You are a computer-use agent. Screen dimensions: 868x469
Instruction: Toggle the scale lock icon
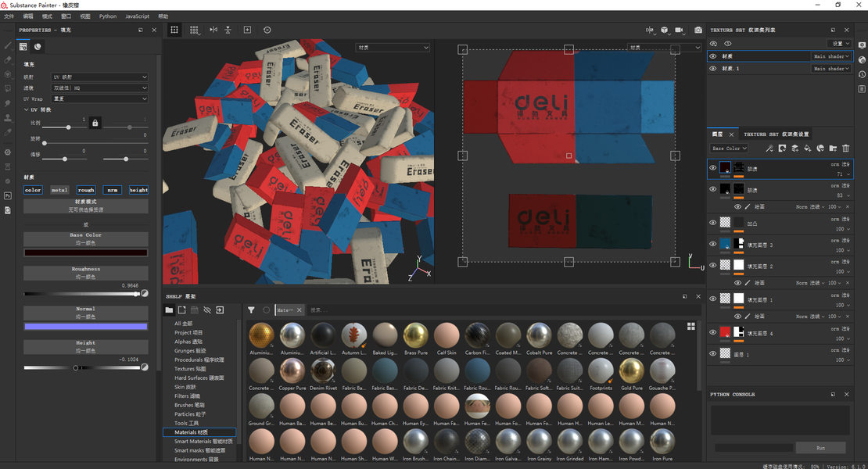point(95,123)
